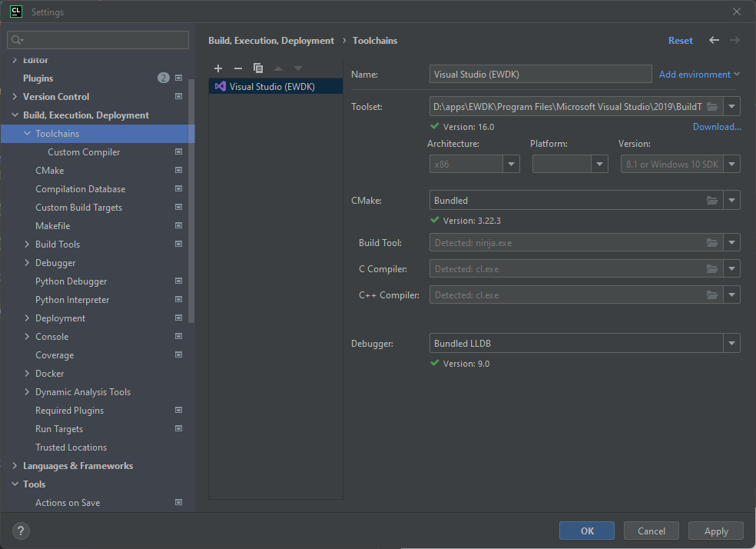Click the search magnifier icon
The height and width of the screenshot is (549, 756).
17,40
